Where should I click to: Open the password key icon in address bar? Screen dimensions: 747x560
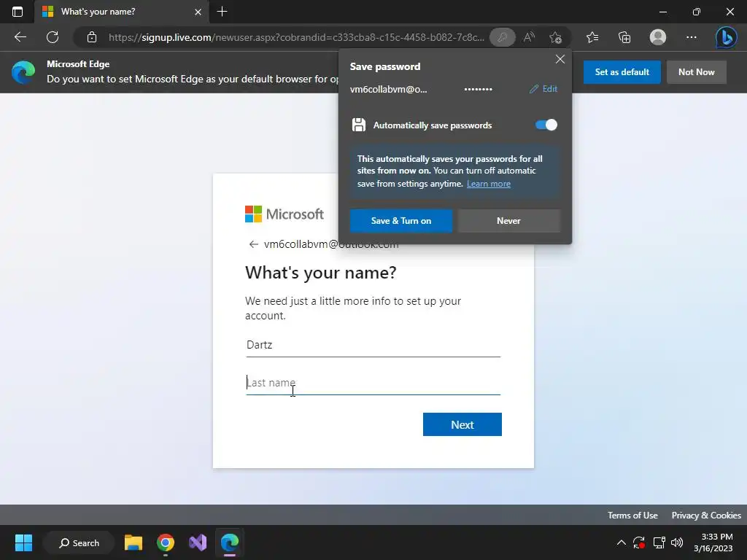(x=502, y=37)
